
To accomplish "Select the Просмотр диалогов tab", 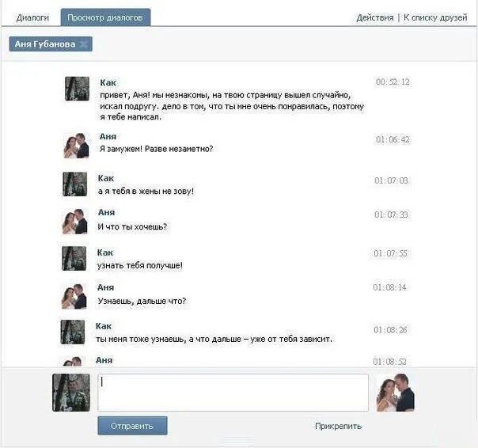I will click(x=105, y=17).
